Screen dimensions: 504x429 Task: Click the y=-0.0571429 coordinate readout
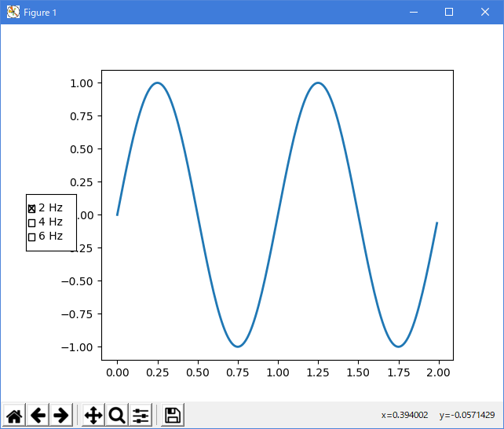(x=467, y=415)
